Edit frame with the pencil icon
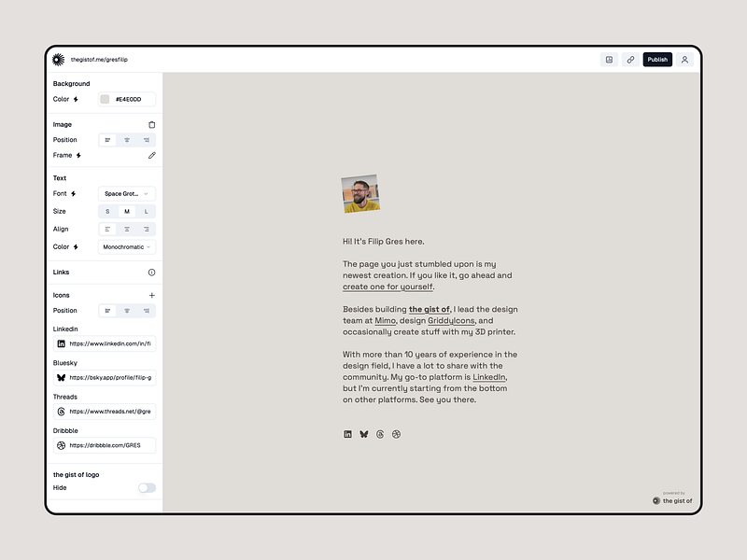747x560 pixels. point(151,155)
